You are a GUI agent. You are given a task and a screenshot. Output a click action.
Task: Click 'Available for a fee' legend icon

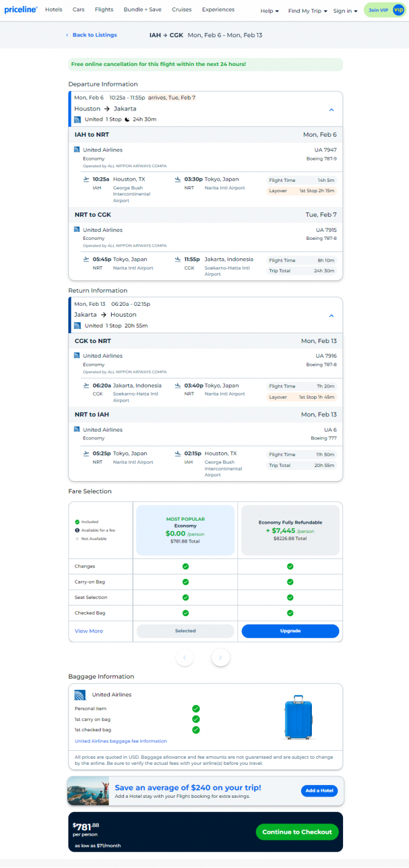pos(77,530)
